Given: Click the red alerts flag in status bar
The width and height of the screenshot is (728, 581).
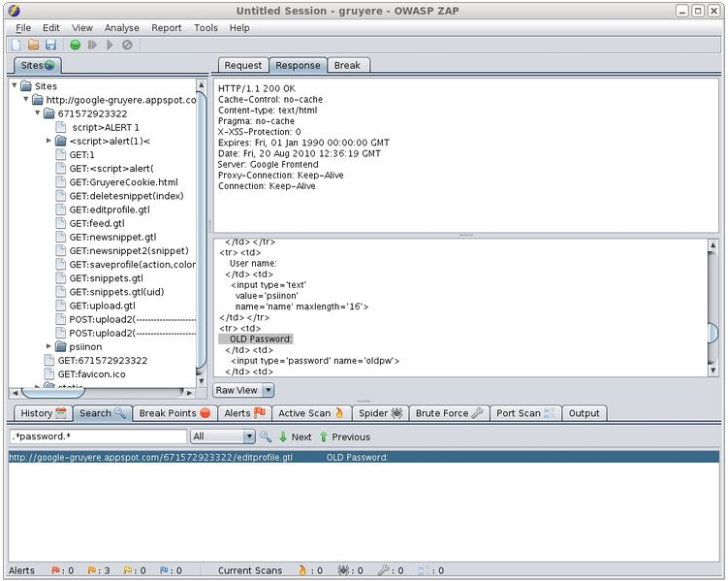Looking at the screenshot, I should pos(56,571).
